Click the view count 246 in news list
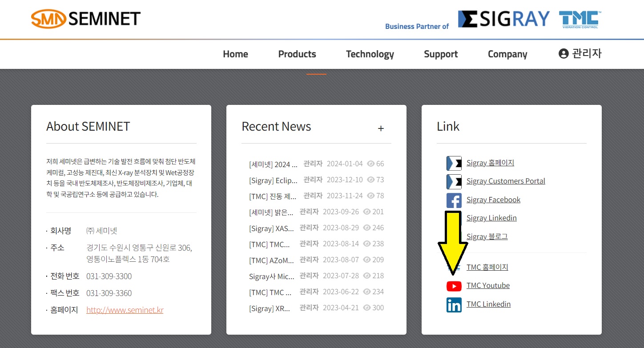The height and width of the screenshot is (348, 644). click(378, 228)
